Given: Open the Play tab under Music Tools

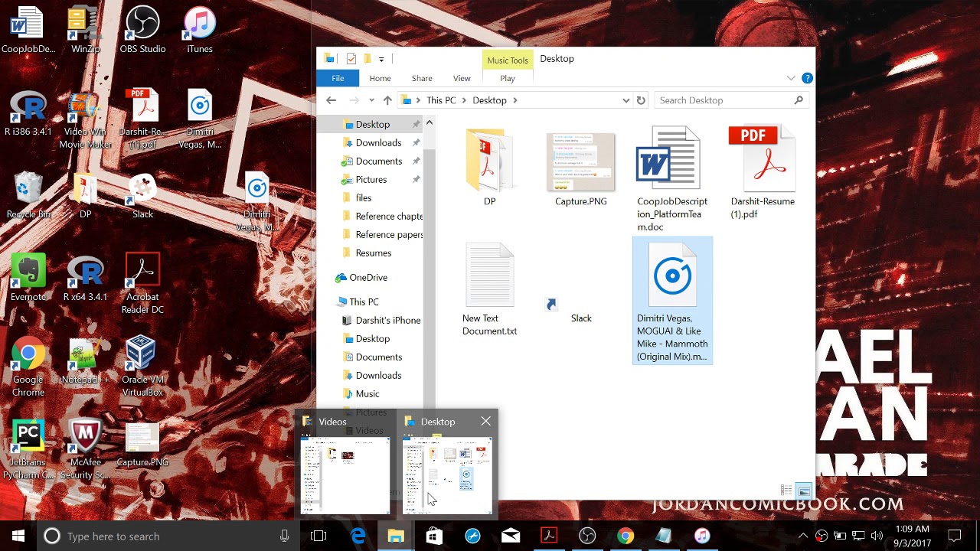Looking at the screenshot, I should click(x=508, y=78).
